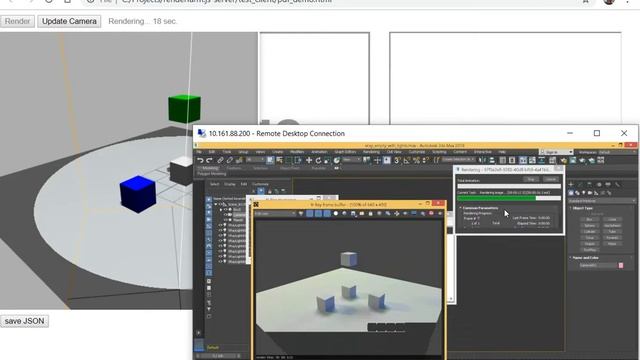Click the Box primitive button

[x=589, y=219]
